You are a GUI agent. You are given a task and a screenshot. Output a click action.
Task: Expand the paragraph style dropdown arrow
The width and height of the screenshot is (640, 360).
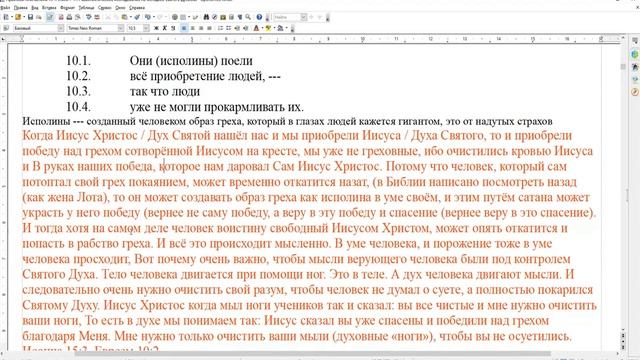[x=60, y=28]
